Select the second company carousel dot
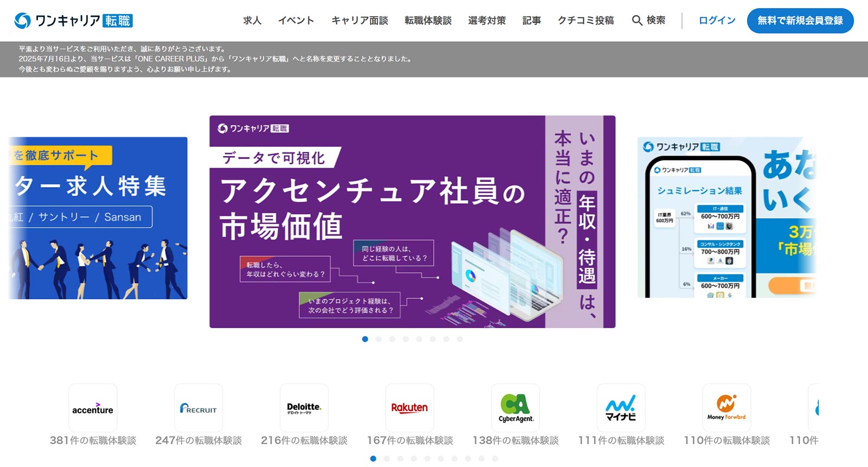Viewport: 868px width, 467px height. [x=387, y=458]
